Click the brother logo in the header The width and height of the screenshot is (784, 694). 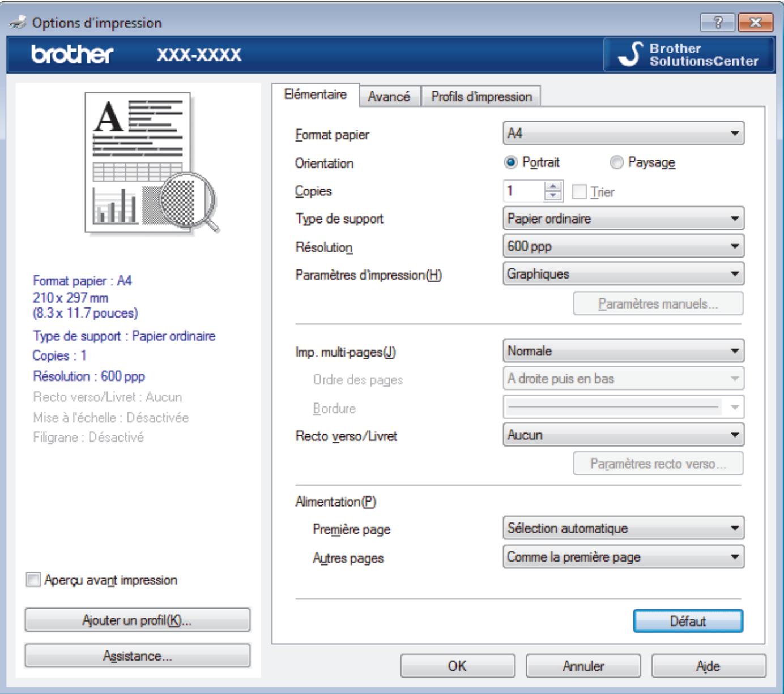[72, 54]
